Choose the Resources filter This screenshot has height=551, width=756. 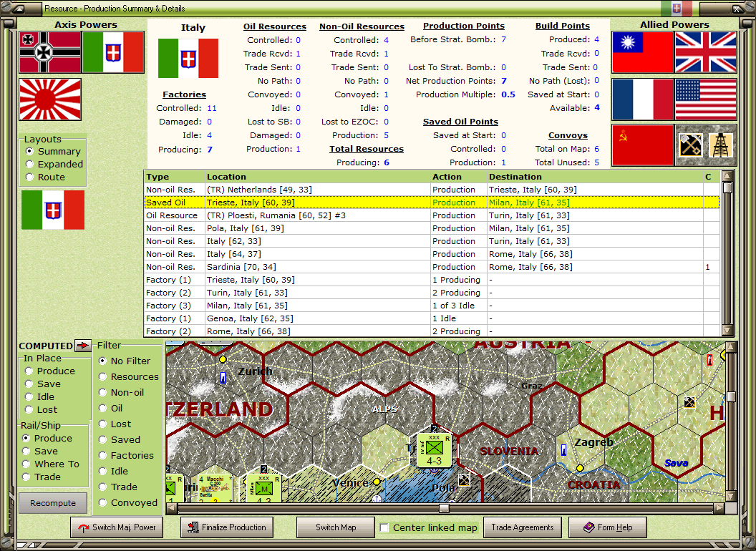point(102,376)
